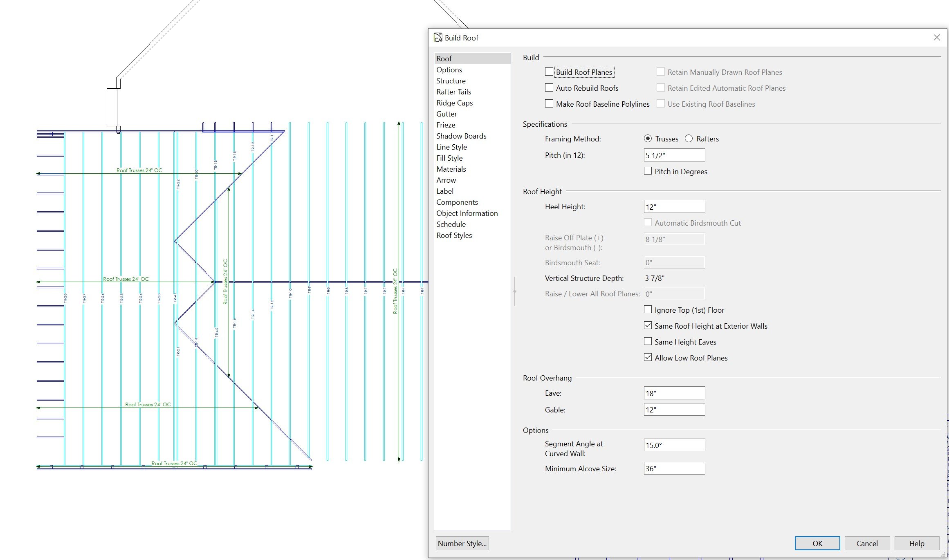Open Roof Styles panel
Viewport: 949px width, 560px height.
[x=454, y=235]
